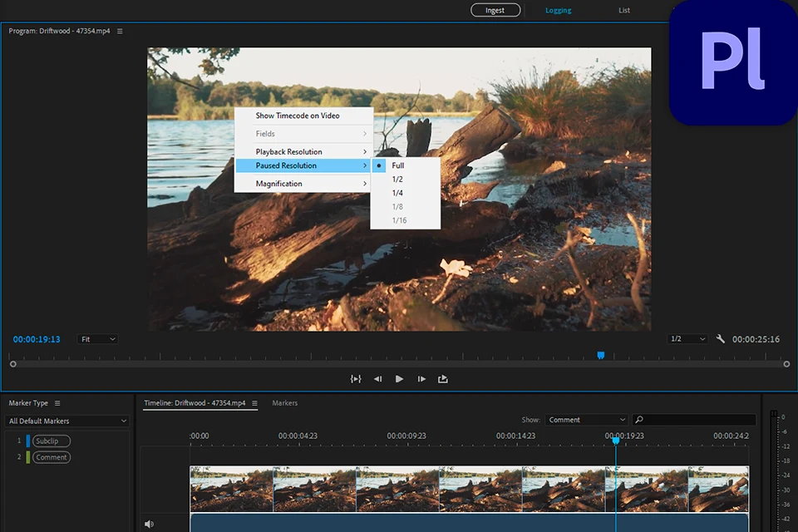Step forward one frame
Viewport: 798px width, 532px height.
click(421, 379)
